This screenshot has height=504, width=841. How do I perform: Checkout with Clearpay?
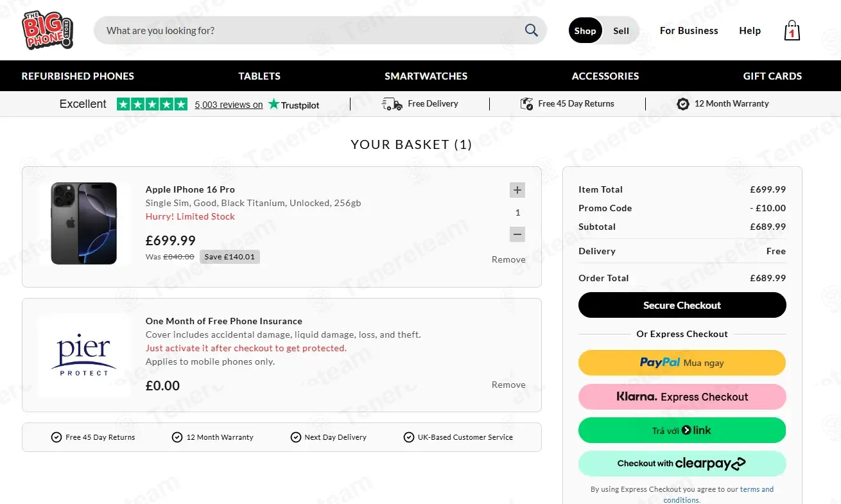[682, 464]
